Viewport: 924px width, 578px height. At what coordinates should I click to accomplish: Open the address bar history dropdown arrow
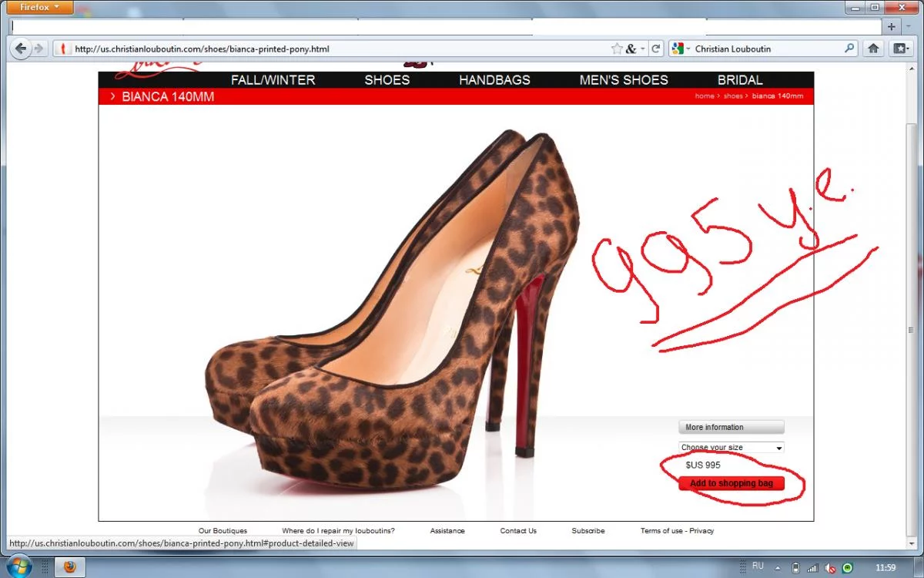pos(643,49)
